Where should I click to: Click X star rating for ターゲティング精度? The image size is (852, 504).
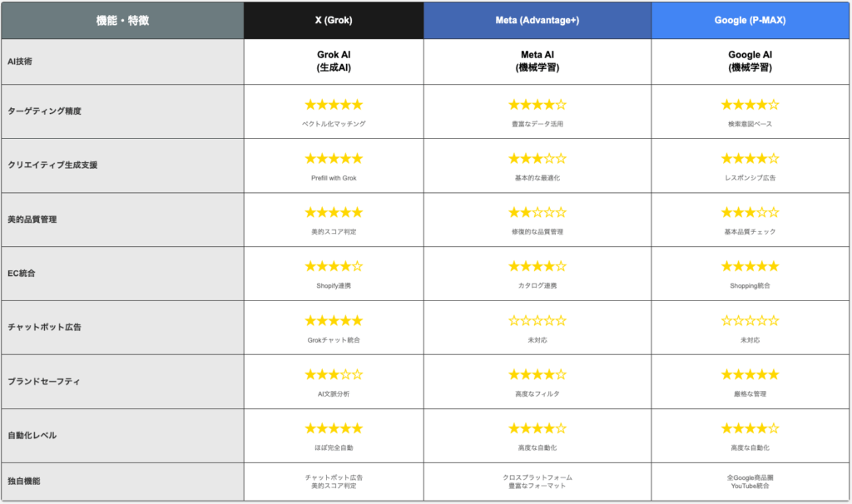click(x=334, y=104)
